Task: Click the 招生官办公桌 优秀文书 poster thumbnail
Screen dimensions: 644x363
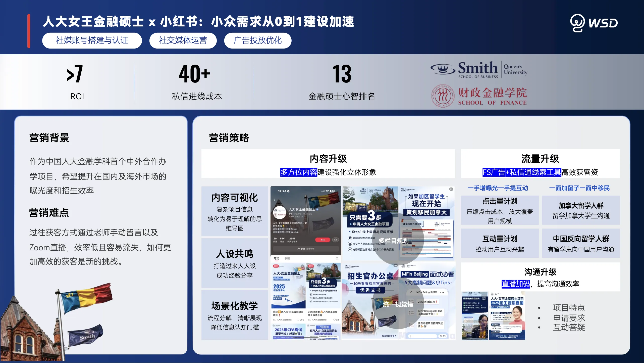Action: (370, 301)
